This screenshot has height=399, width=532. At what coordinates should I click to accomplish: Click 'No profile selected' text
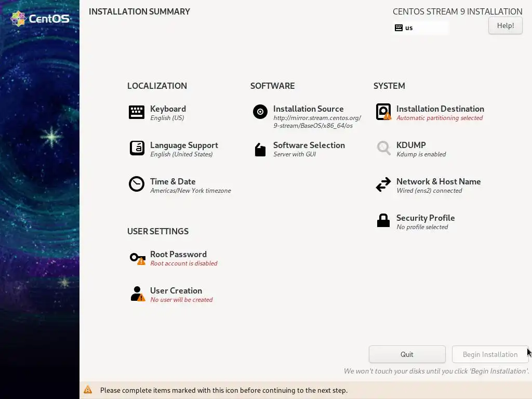(422, 227)
